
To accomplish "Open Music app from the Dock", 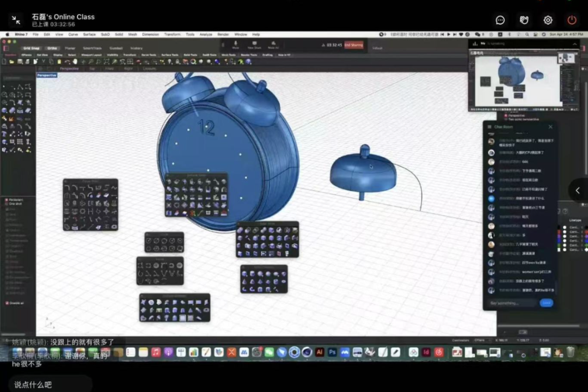I will tap(156, 352).
